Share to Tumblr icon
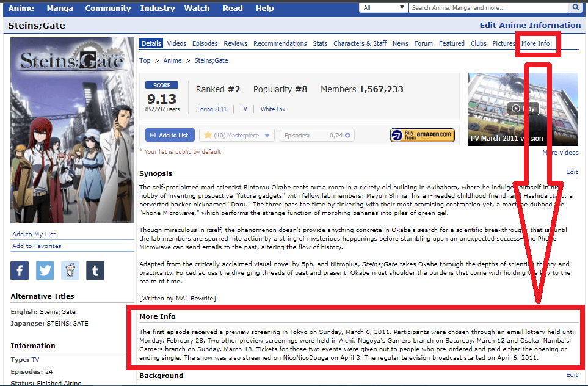Screen dimensions: 588x386 coord(95,270)
